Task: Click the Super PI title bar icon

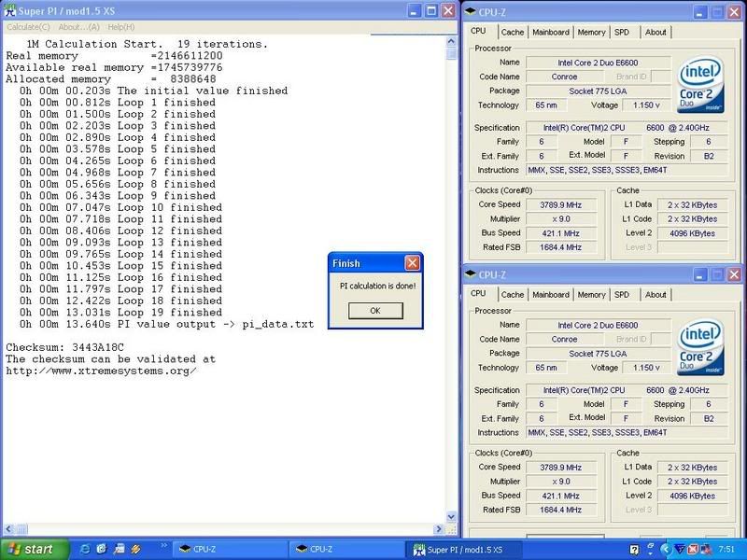Action: 10,10
